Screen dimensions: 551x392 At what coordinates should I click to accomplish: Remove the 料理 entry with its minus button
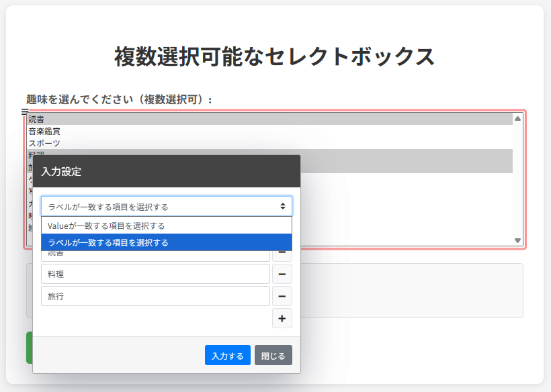click(282, 274)
